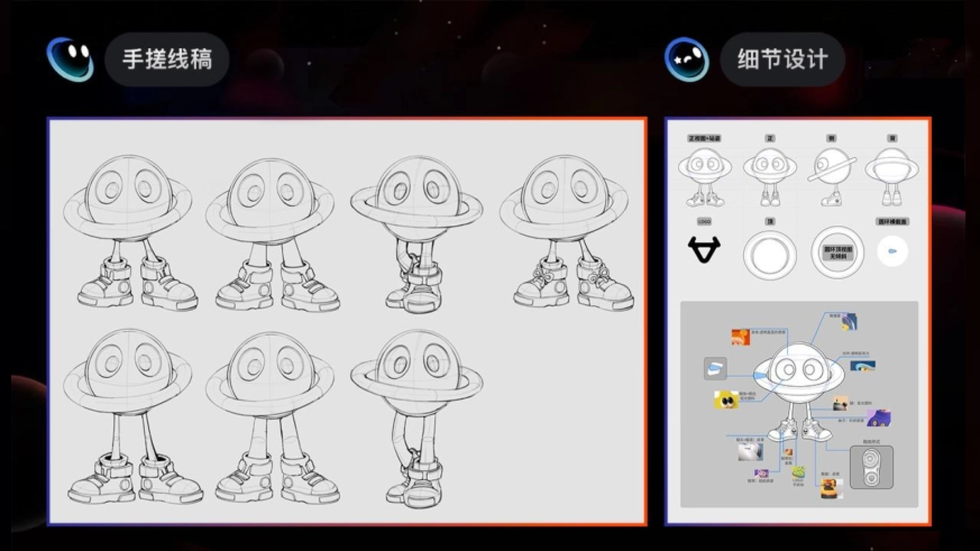Screen dimensions: 980x551
Task: Click the black bull-head LOGO icon
Action: pyautogui.click(x=704, y=249)
